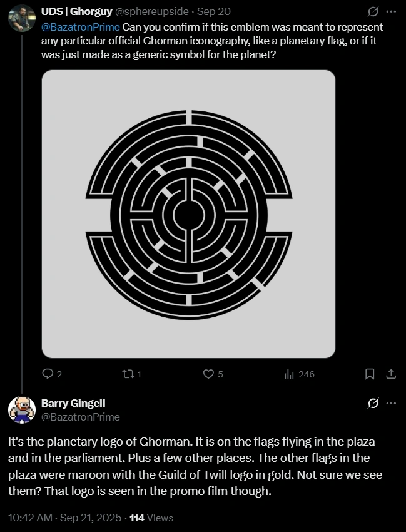Open more options menu on Barry Gingell's reply
The image size is (406, 532).
point(391,404)
